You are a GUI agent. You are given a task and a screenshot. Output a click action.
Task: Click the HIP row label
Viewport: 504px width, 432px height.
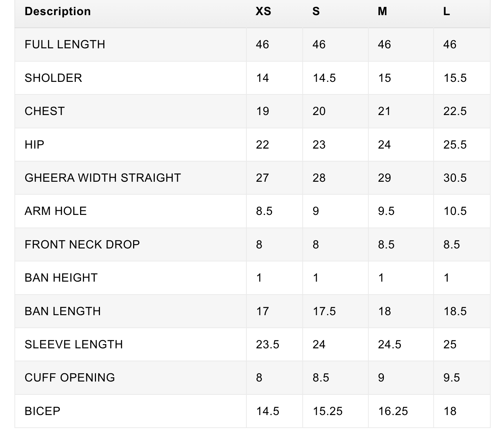pyautogui.click(x=34, y=145)
